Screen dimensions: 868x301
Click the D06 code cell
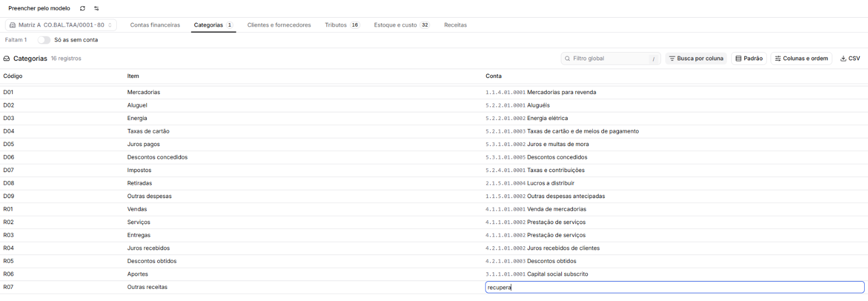click(8, 157)
